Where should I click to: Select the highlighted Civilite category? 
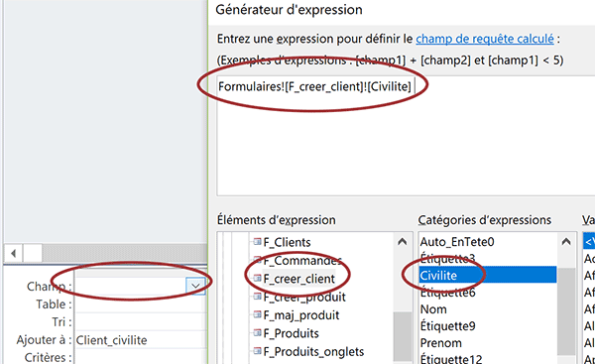[x=488, y=275]
